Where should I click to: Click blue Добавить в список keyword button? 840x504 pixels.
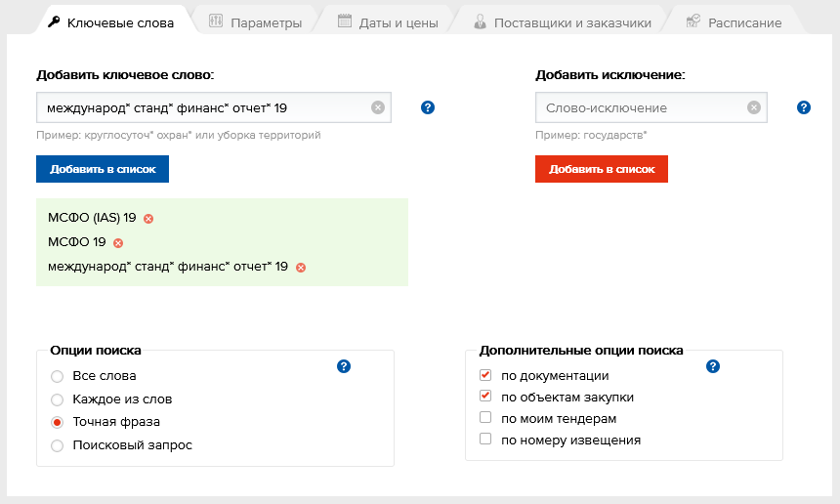coord(103,169)
